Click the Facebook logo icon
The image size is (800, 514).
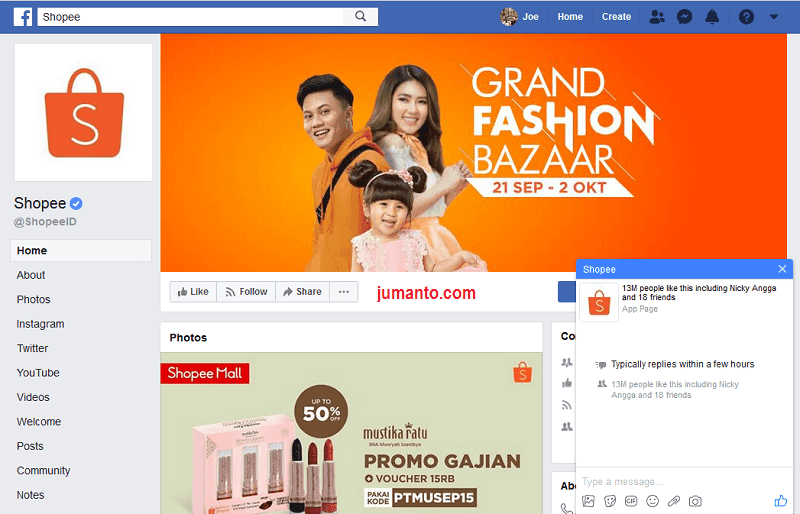(x=22, y=17)
